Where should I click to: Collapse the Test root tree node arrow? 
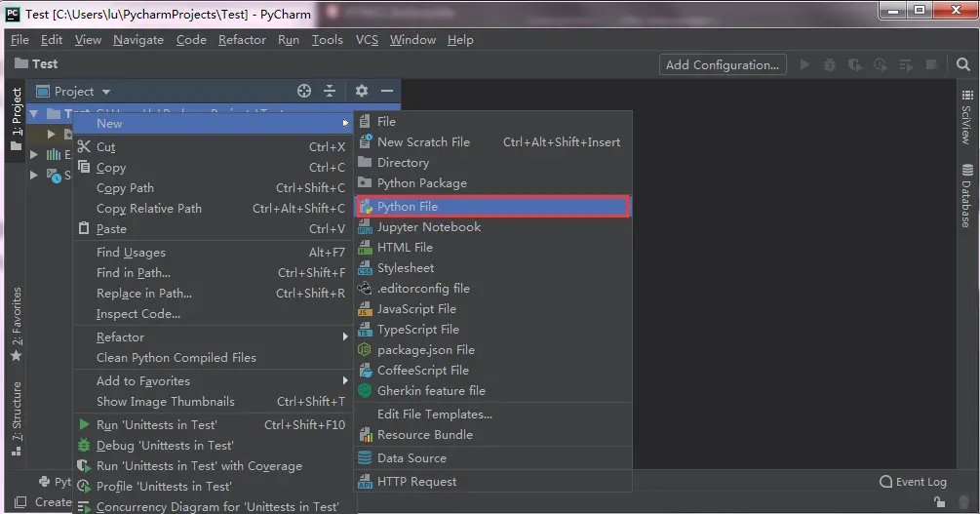[x=34, y=113]
